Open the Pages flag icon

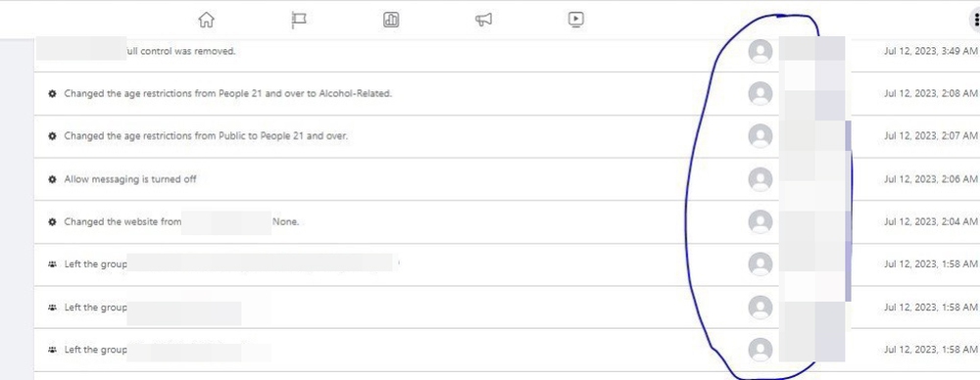pos(299,20)
